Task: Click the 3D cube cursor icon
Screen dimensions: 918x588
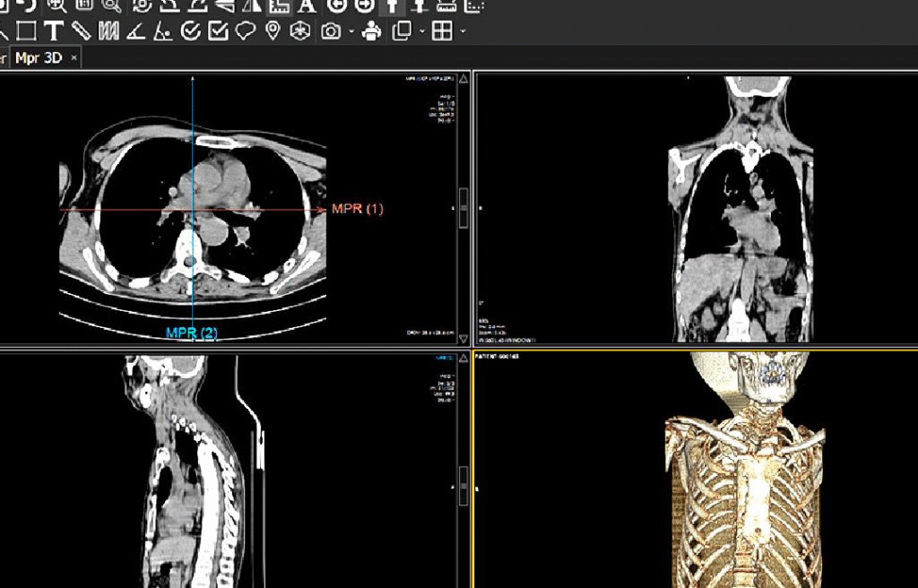Action: (x=300, y=31)
